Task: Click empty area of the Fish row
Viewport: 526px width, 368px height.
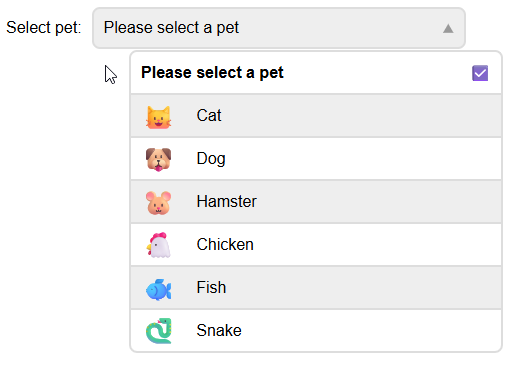Action: coord(369,287)
